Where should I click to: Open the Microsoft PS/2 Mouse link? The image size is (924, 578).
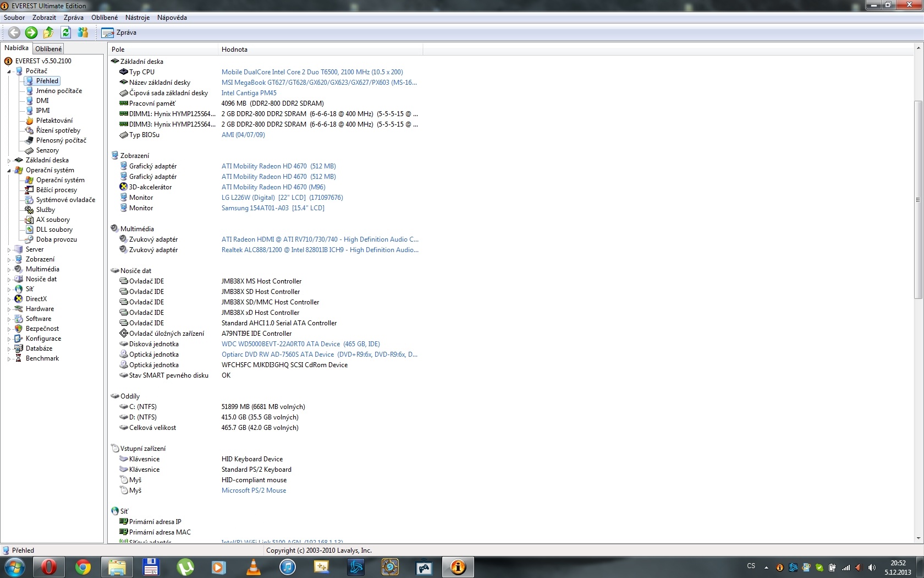(254, 490)
